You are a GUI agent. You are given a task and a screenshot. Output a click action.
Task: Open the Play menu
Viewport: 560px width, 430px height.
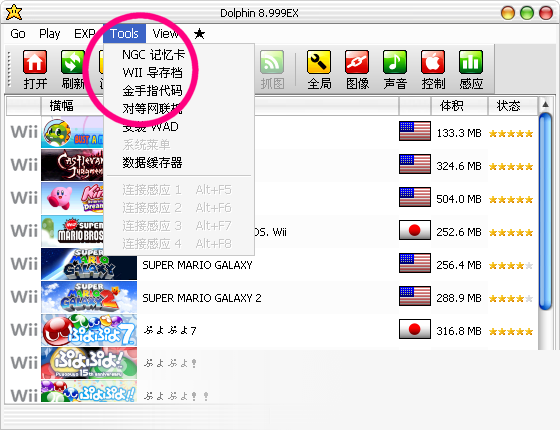[x=50, y=34]
